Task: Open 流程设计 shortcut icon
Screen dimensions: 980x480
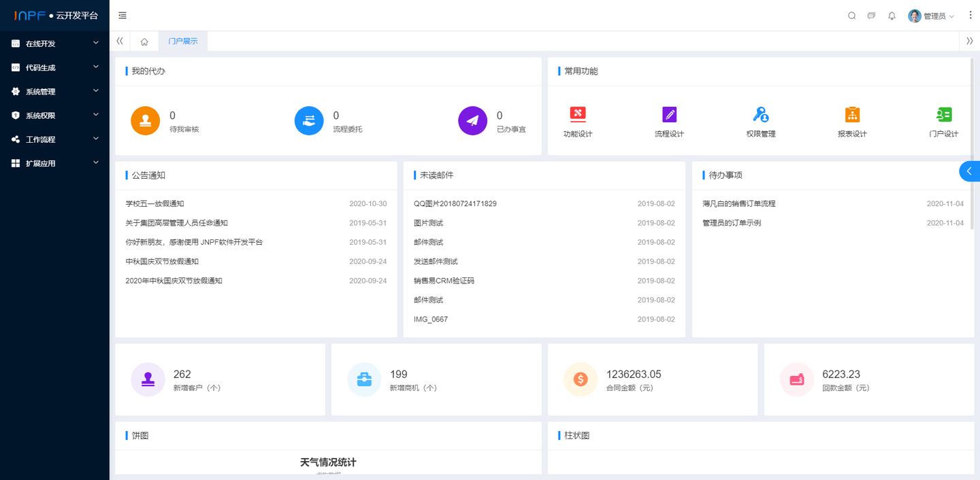Action: pos(669,114)
